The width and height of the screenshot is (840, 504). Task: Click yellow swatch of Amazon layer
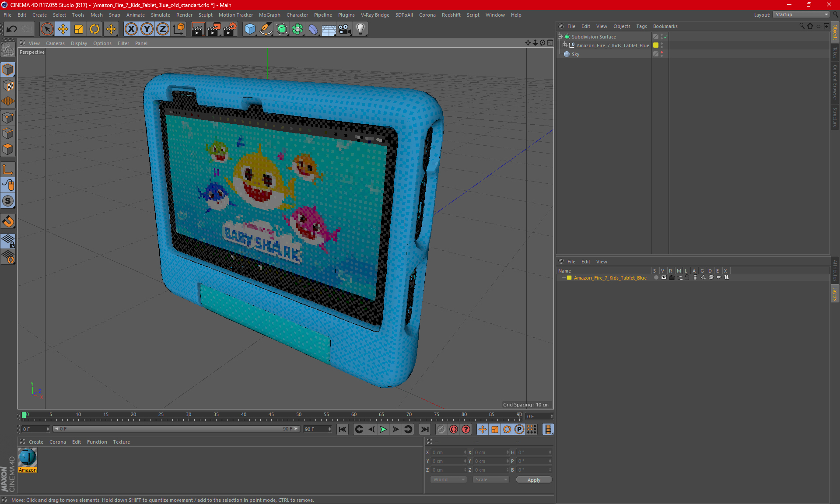tap(569, 278)
